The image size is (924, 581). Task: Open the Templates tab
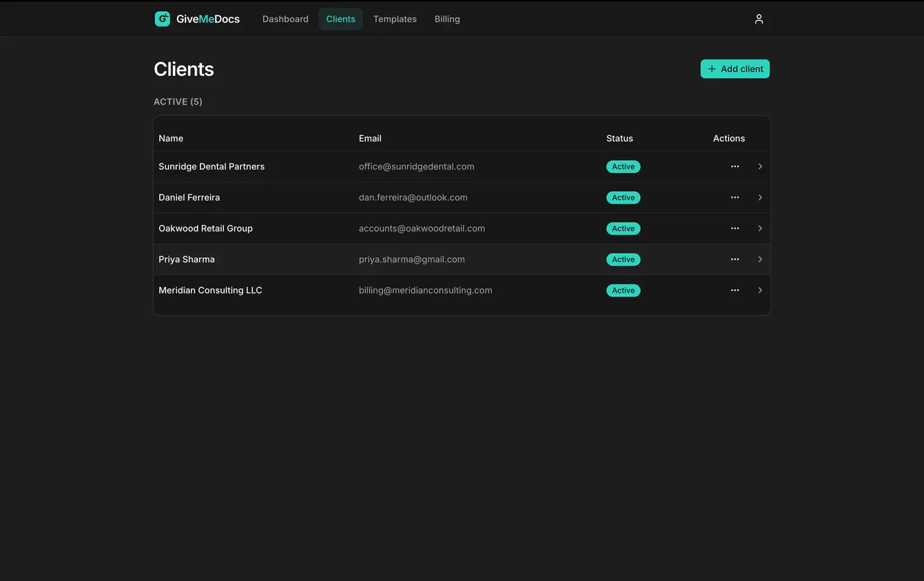[395, 19]
